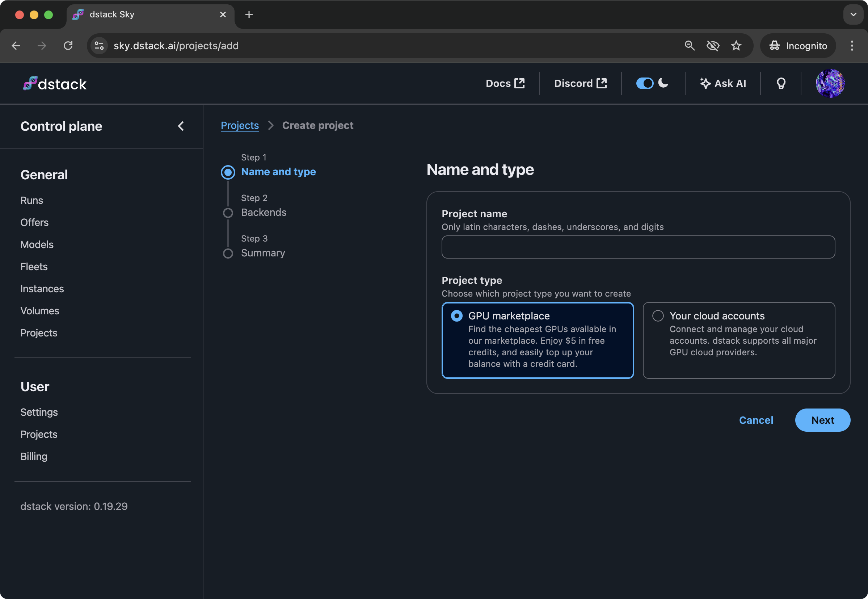Select Your cloud accounts project type
Screen dimensions: 868x599
[738, 340]
